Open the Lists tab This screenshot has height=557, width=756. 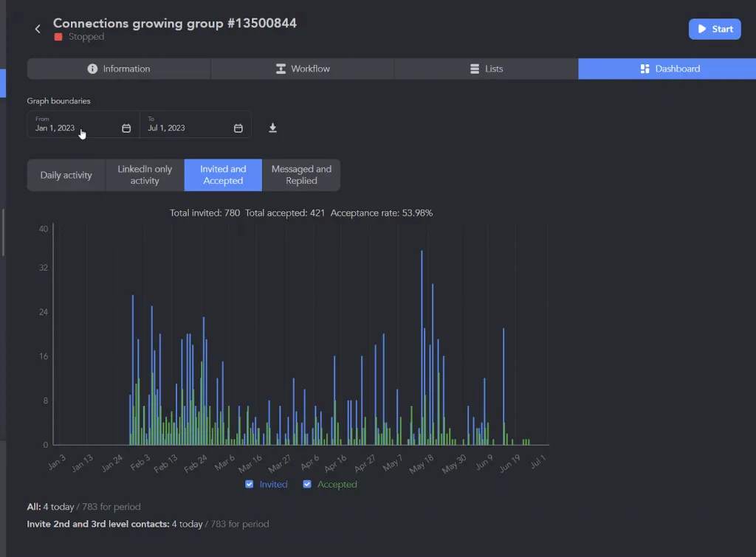[487, 69]
